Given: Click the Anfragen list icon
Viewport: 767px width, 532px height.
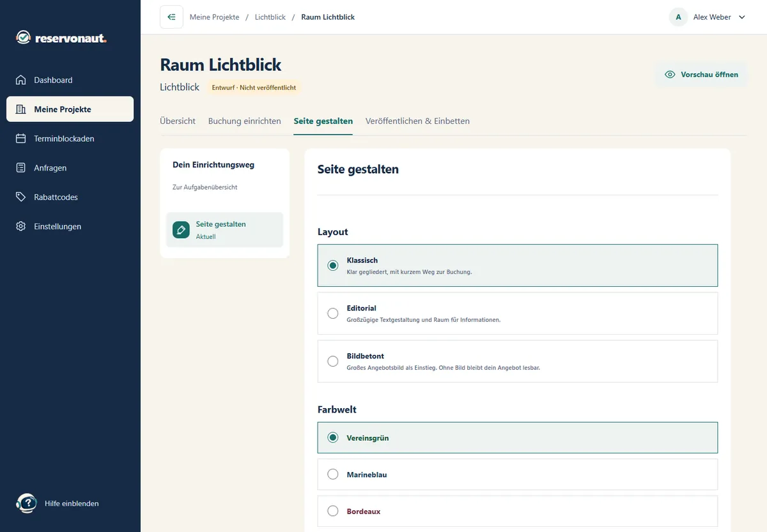Looking at the screenshot, I should [21, 168].
